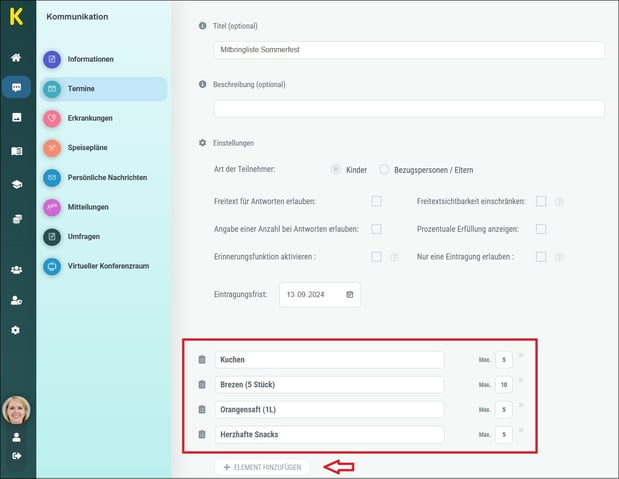Open the home icon in the dark sidebar
619x479 pixels.
[16, 58]
